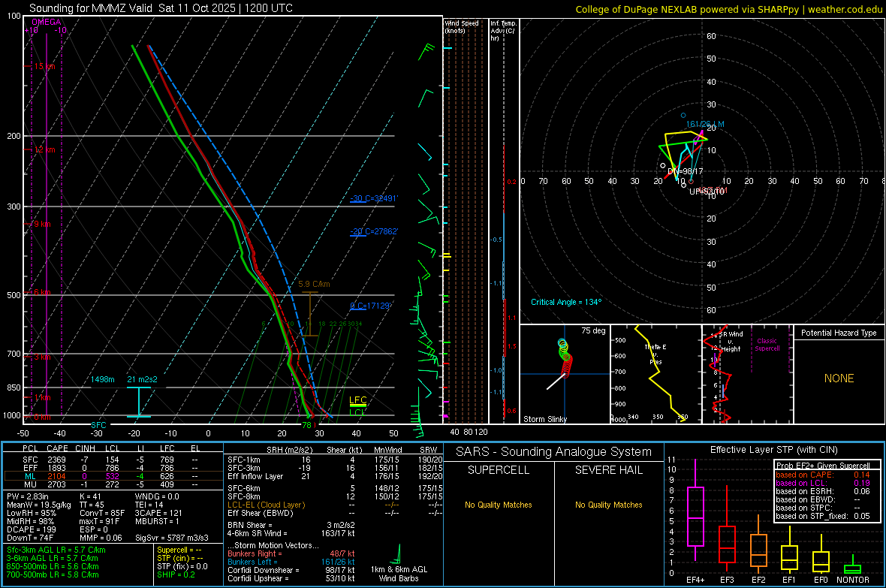Open the weather.cod.edu NEXLAB credit text
The width and height of the screenshot is (886, 588).
pyautogui.click(x=728, y=9)
